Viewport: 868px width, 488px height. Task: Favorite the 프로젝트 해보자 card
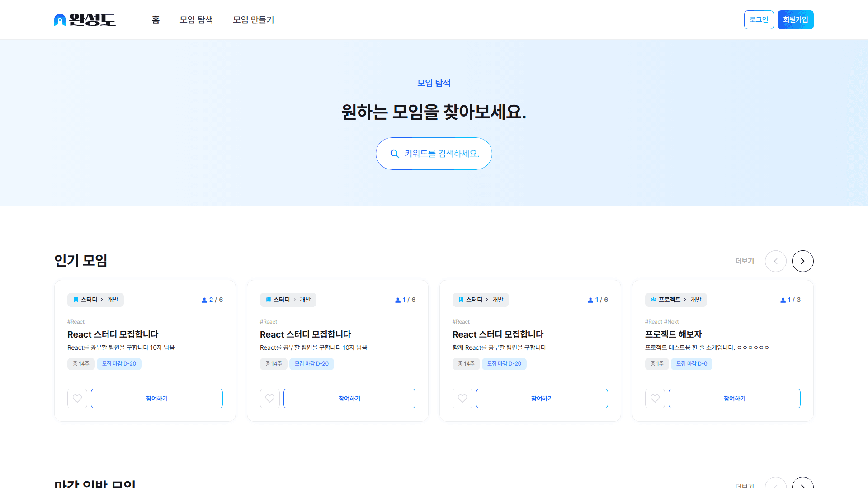tap(655, 399)
